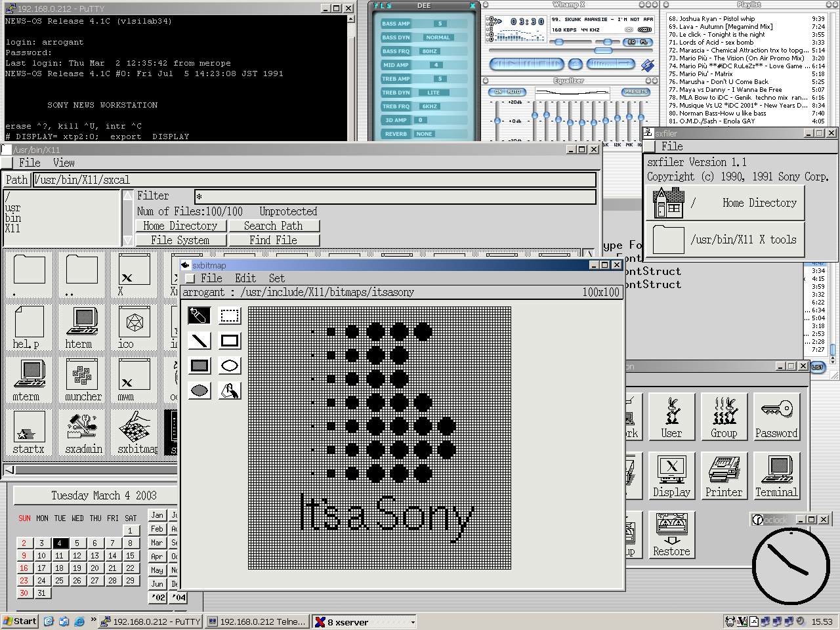Click the Winamp lightning bolt logo
840x630 pixels.
tap(648, 64)
